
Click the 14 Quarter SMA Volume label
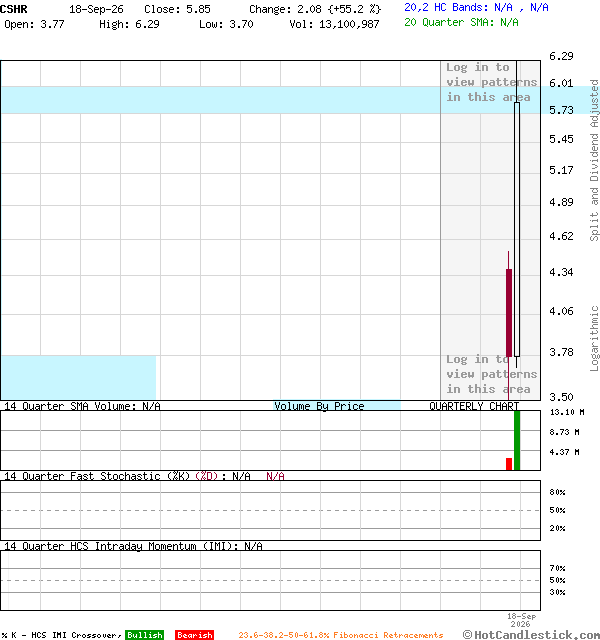[x=82, y=406]
